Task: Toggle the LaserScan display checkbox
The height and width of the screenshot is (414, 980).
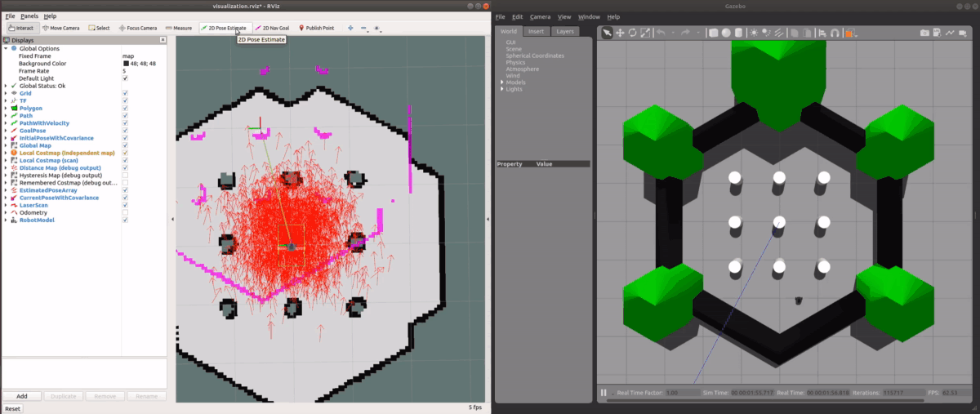Action: click(125, 205)
